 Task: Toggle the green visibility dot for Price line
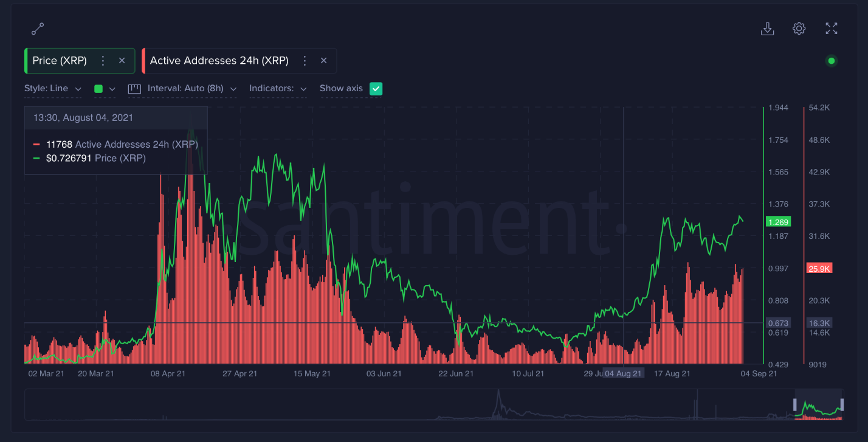pyautogui.click(x=99, y=88)
